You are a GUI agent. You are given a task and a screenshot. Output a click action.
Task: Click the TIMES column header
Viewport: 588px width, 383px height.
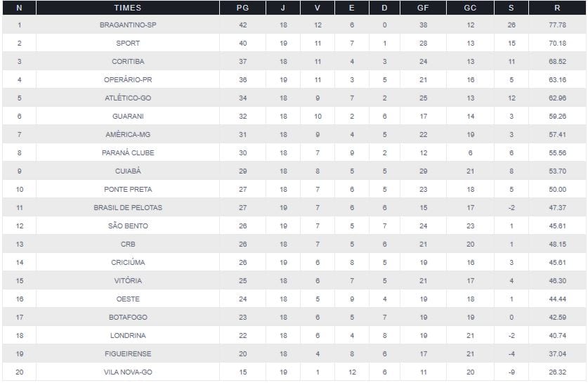127,8
